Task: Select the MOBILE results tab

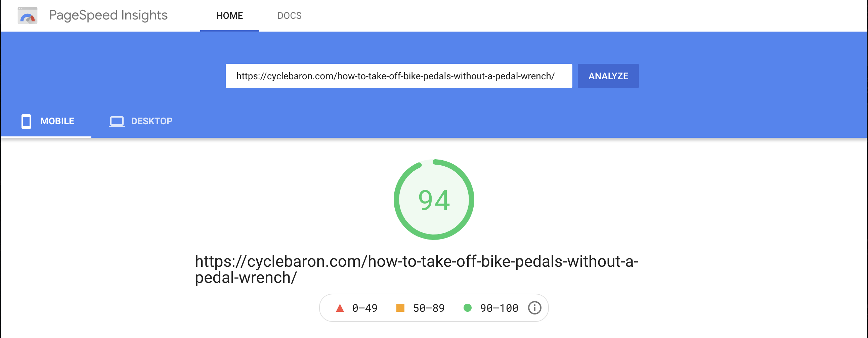Action: coord(46,121)
